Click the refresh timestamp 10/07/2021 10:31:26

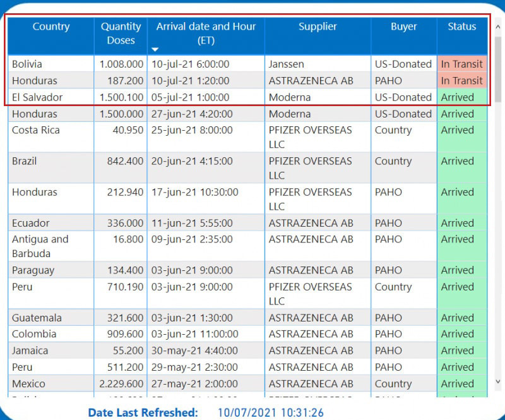coord(271,412)
